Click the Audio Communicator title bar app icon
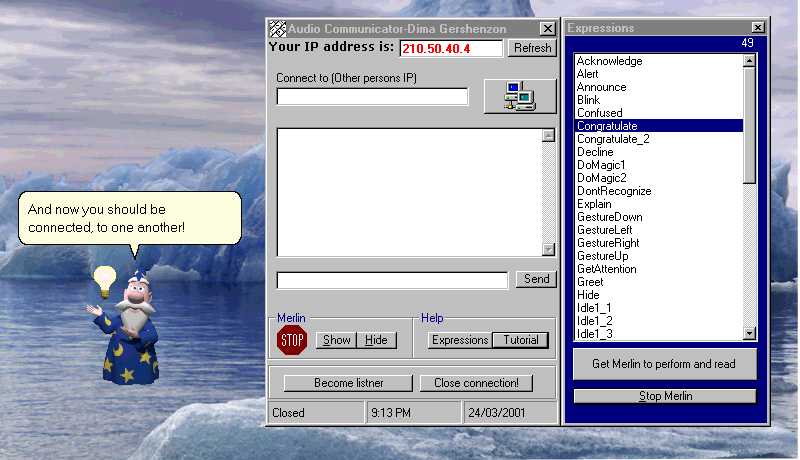Viewport: 800px width, 460px height. tap(278, 29)
